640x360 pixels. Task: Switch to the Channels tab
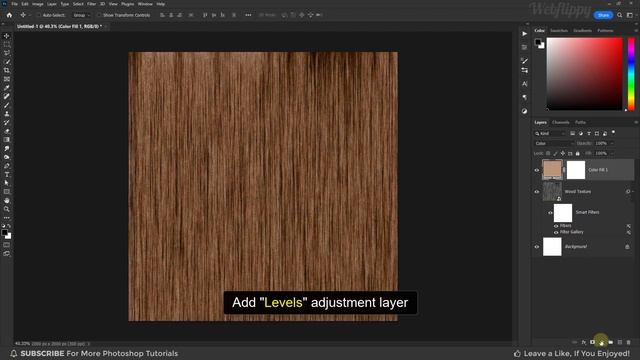(560, 122)
